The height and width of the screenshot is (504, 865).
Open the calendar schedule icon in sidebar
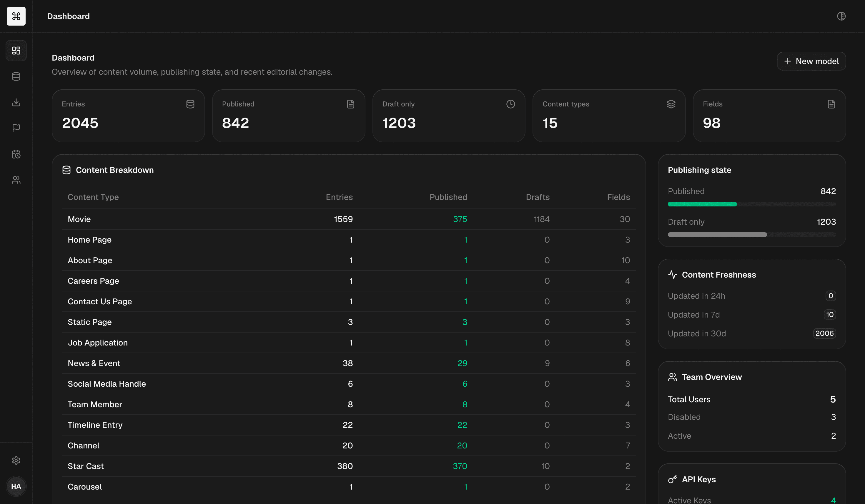16,154
